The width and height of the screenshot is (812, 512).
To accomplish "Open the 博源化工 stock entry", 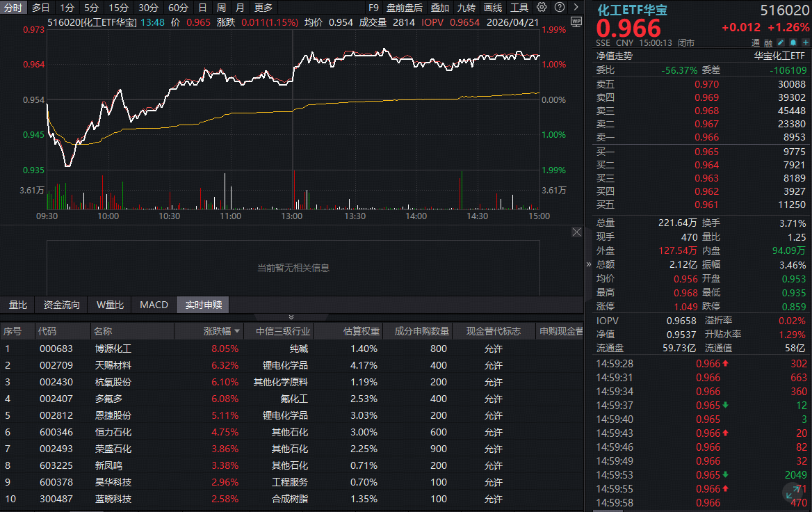I will (x=113, y=348).
